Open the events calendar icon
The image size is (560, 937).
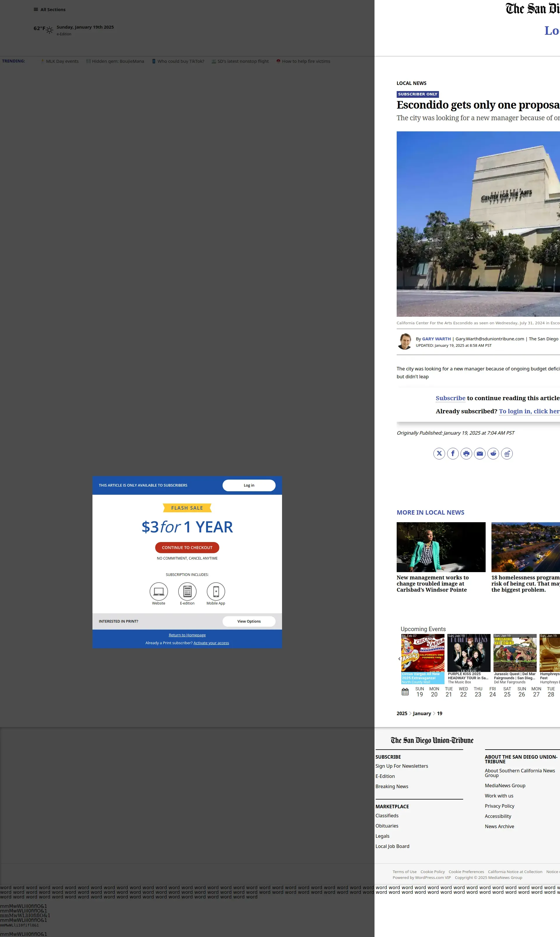click(x=405, y=692)
